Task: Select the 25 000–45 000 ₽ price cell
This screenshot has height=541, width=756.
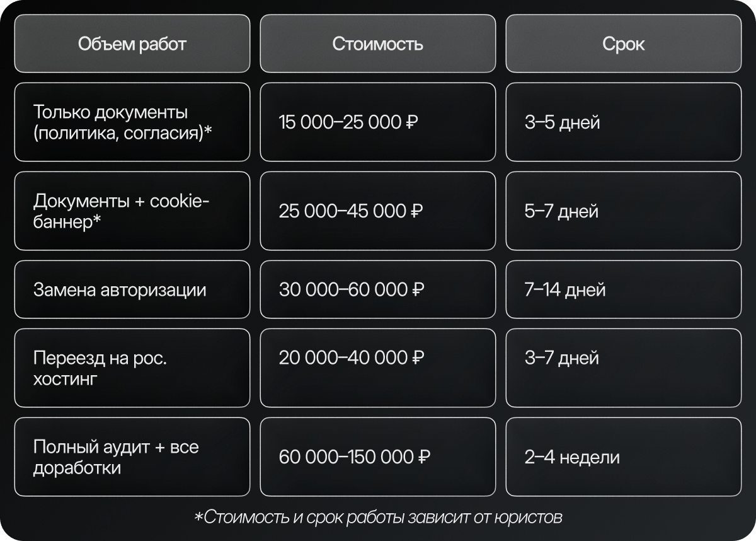Action: (x=378, y=211)
